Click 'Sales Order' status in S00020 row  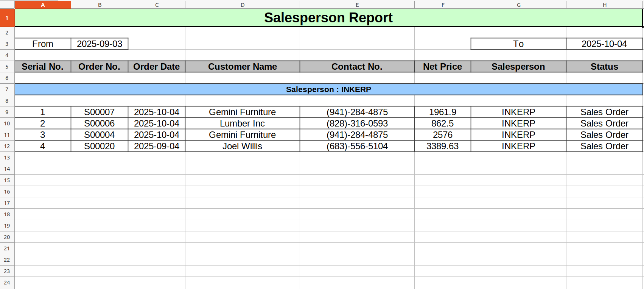[x=605, y=146]
